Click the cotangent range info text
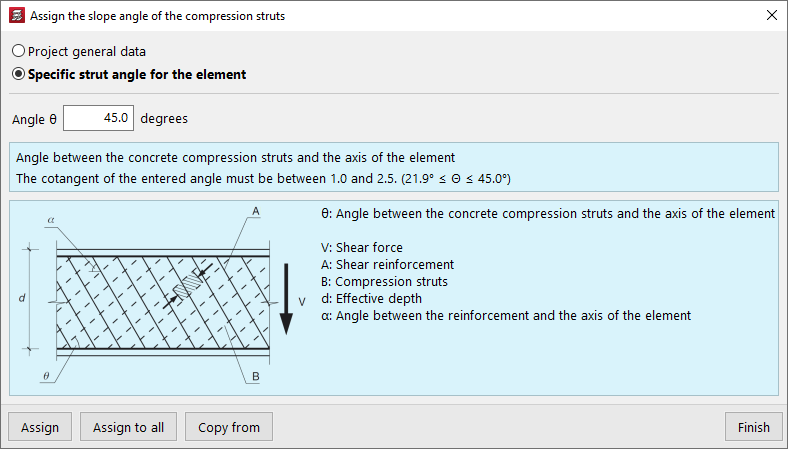Image resolution: width=788 pixels, height=449 pixels. click(x=264, y=178)
